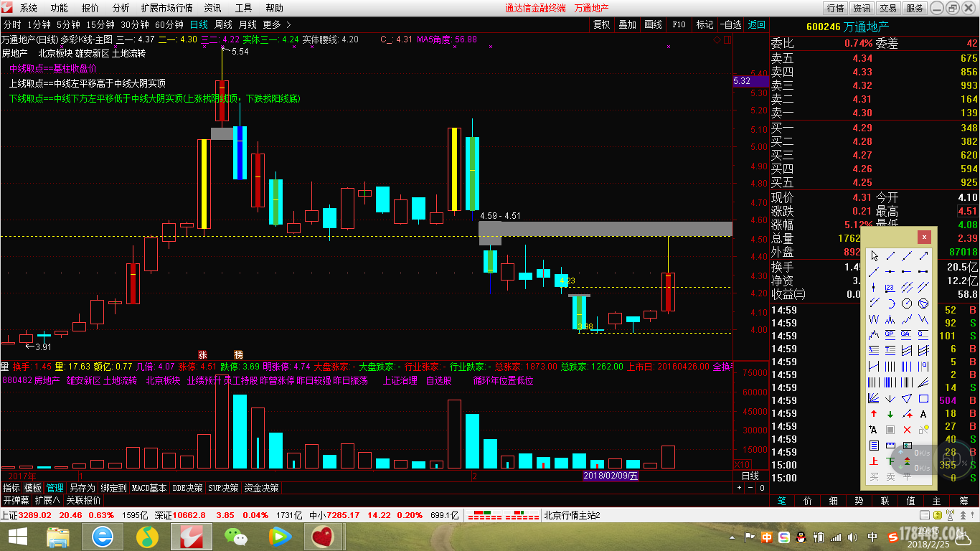Viewport: 980px width, 551px height.
Task: Expand the 扩展∧ panel
Action: click(47, 500)
